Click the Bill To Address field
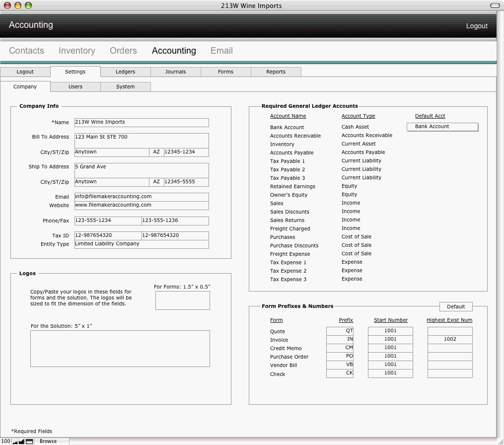Viewport: 504px width, 445px height. (142, 141)
